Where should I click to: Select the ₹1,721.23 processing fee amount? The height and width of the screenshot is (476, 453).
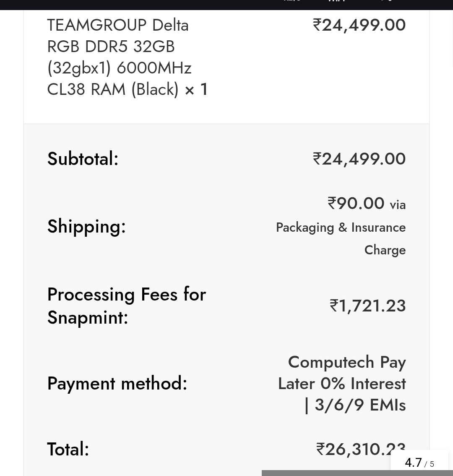pyautogui.click(x=367, y=306)
